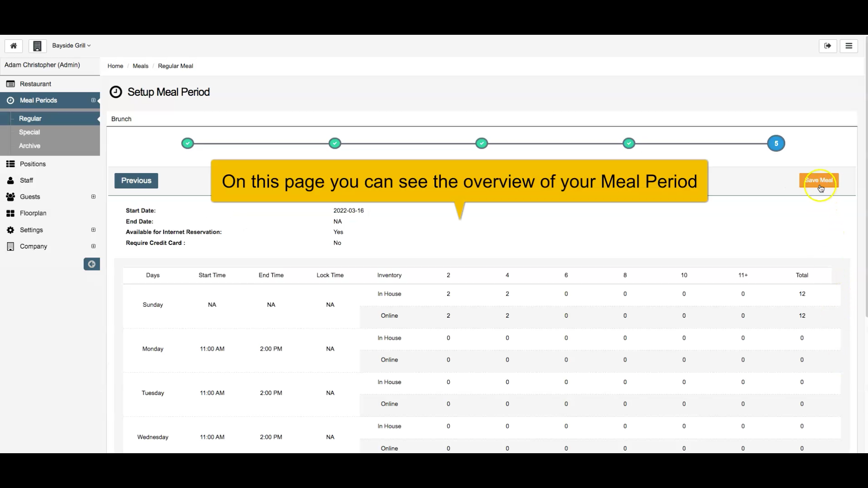Expand the Settings submenu
Screen dimensions: 868x488
(93, 230)
